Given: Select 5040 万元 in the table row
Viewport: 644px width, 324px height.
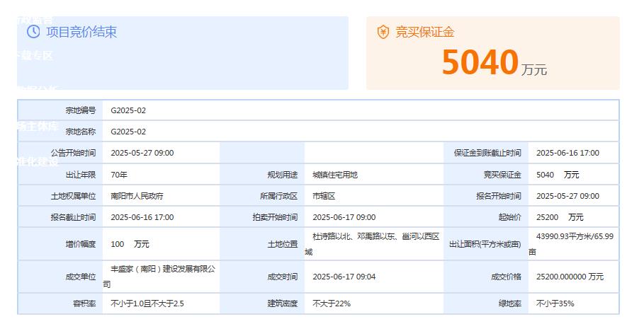Looking at the screenshot, I should 558,175.
